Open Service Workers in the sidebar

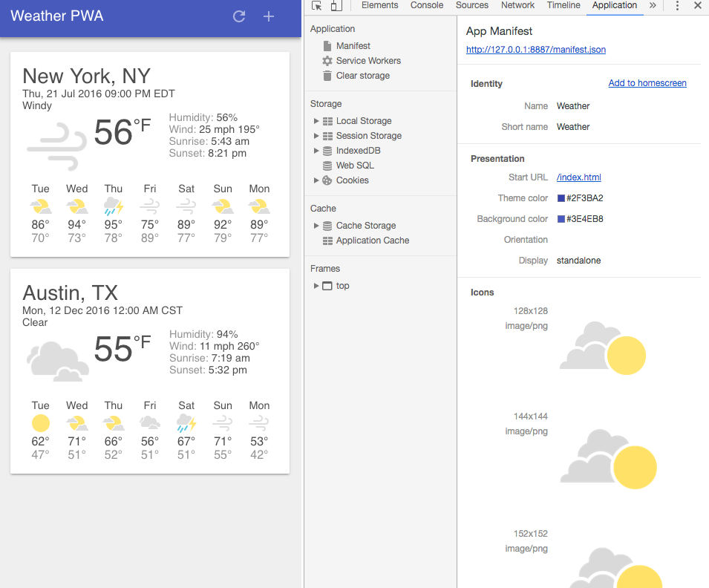(368, 61)
